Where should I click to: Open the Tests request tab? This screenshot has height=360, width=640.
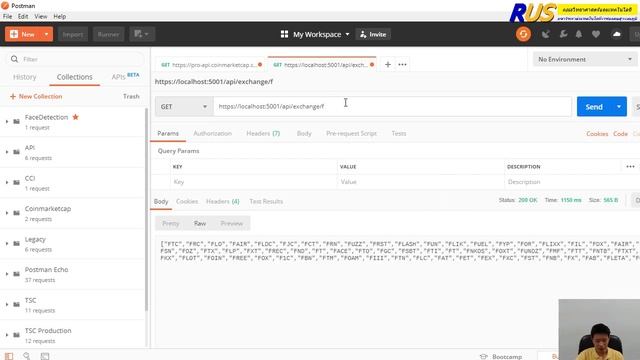coord(399,133)
